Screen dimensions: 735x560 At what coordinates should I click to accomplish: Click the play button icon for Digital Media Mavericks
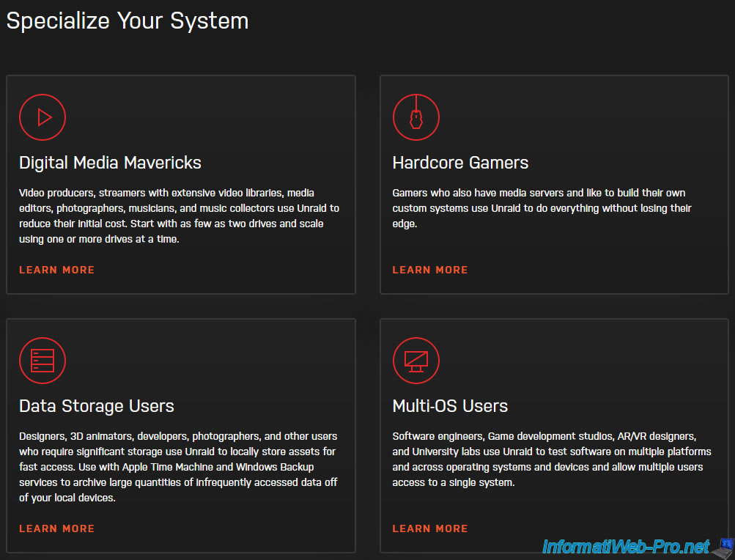tap(43, 117)
